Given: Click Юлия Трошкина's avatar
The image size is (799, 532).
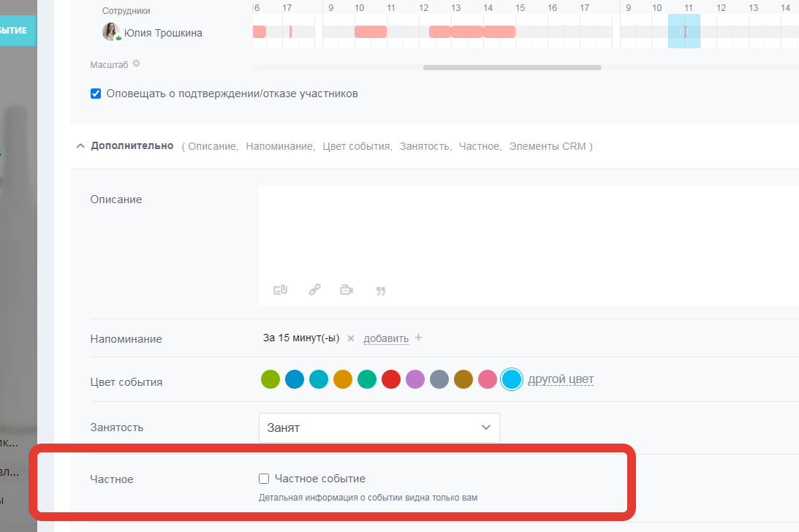Looking at the screenshot, I should (x=111, y=32).
